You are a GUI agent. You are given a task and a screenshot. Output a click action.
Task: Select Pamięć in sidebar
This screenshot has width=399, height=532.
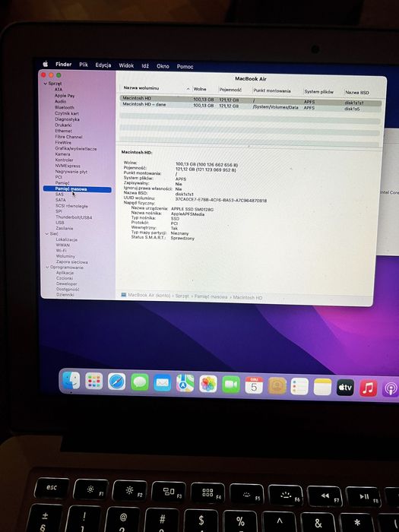tap(62, 183)
